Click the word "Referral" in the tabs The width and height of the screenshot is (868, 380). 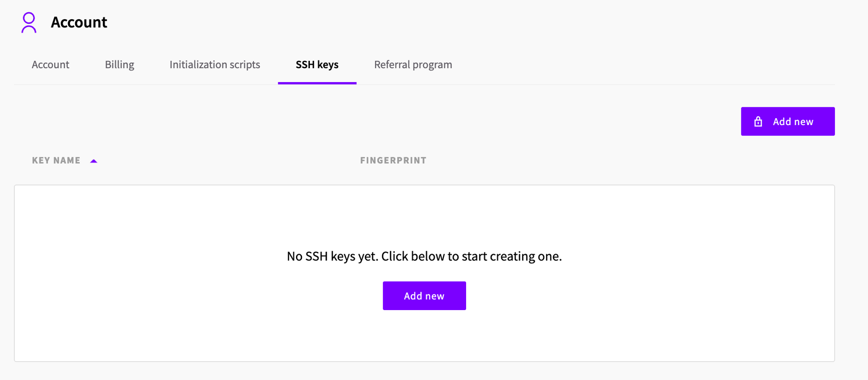coord(392,65)
